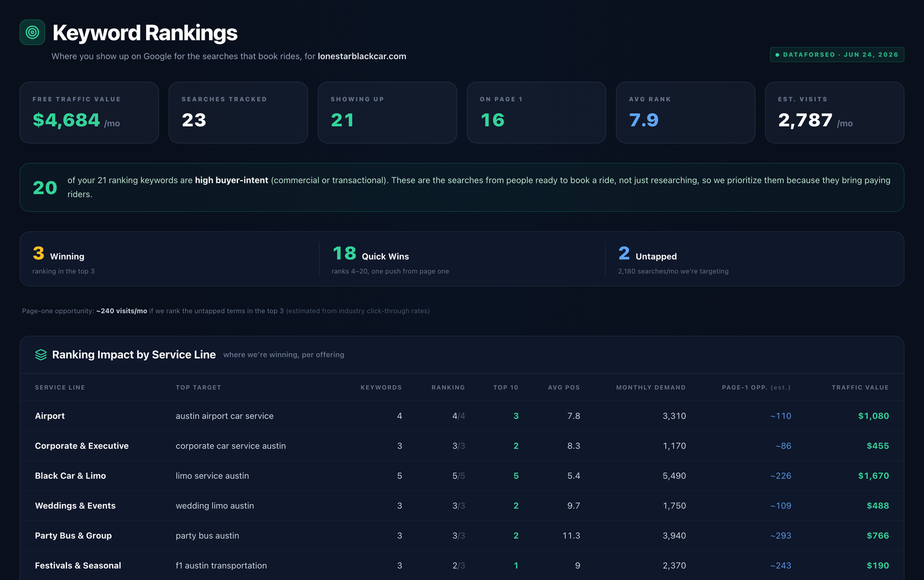Click the 3,310 monthly demand value

(674, 416)
